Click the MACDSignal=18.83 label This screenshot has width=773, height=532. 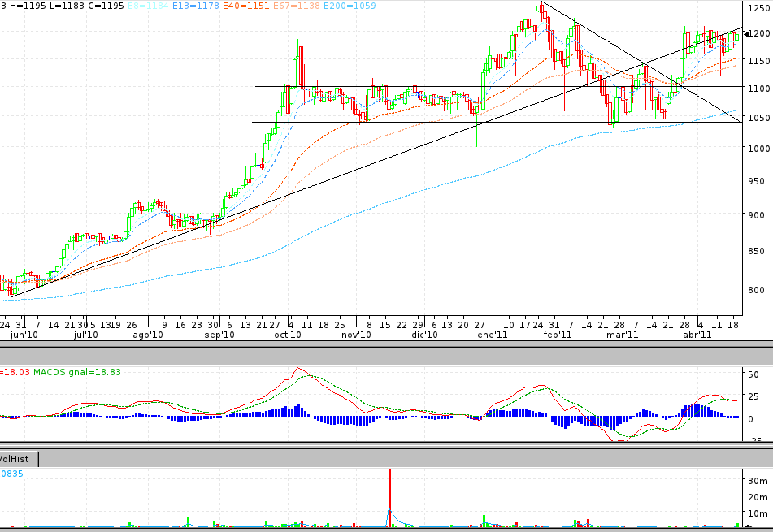coord(77,372)
